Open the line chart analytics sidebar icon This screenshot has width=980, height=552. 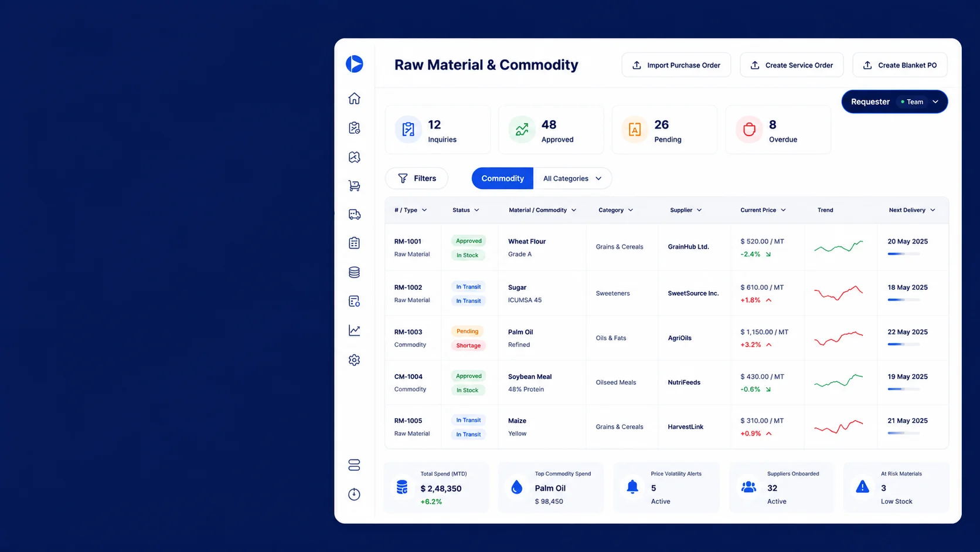point(354,330)
